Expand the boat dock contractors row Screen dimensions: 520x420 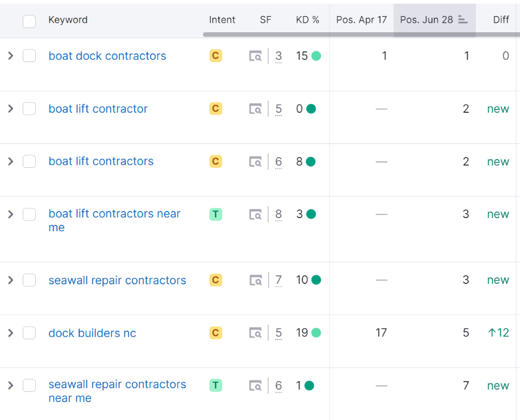pos(10,56)
